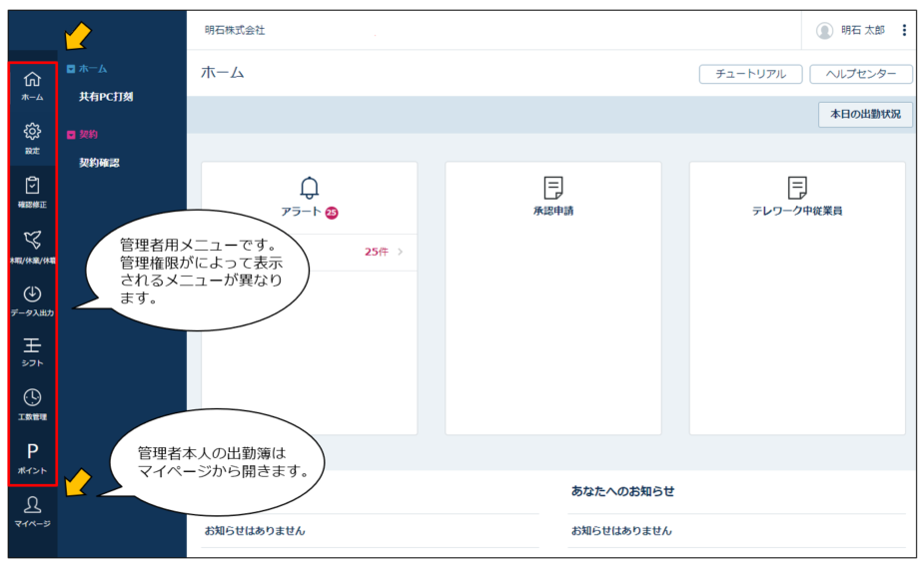Screen dimensions: 924x570
Task: Open the 設定 gear icon
Action: 32,132
